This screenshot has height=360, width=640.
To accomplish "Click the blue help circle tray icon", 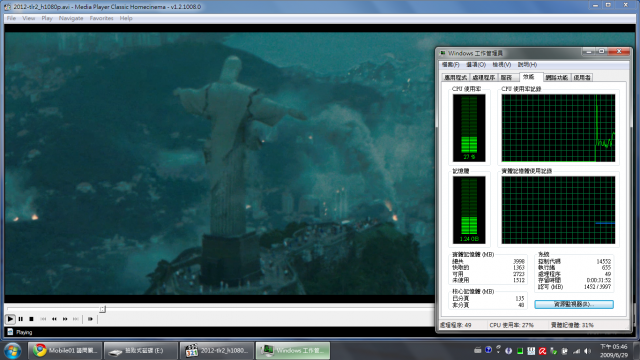I will 488,350.
